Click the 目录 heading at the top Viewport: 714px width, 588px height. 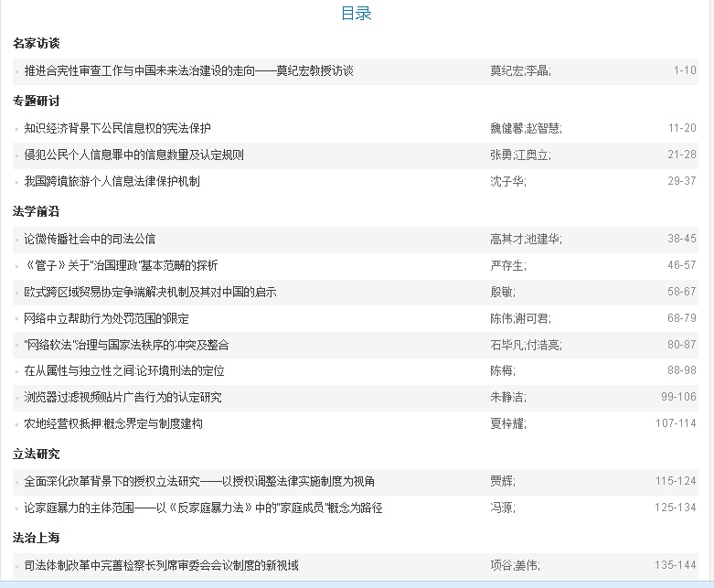357,13
